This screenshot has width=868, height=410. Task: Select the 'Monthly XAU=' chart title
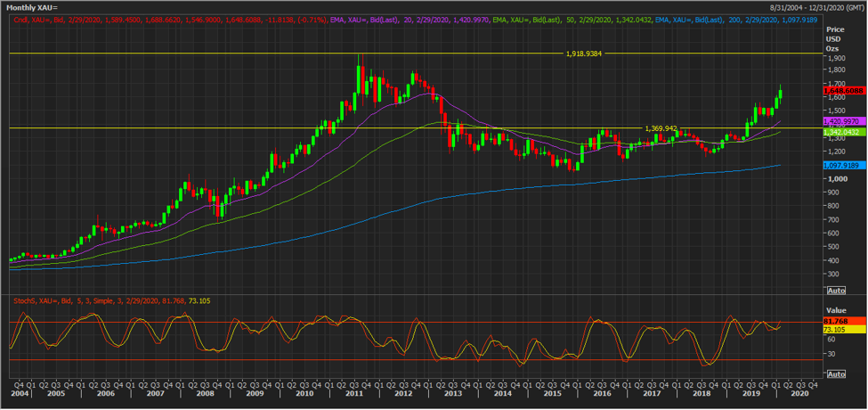(x=31, y=8)
